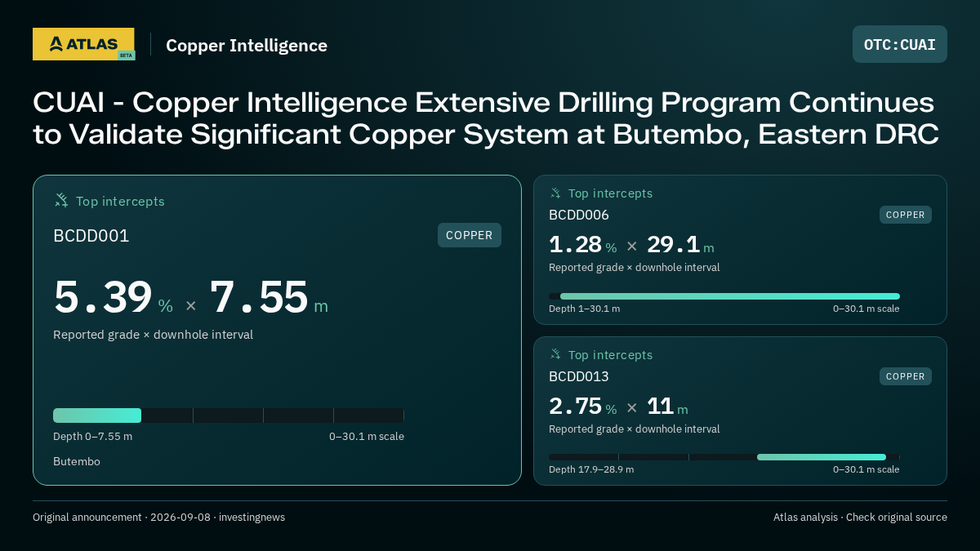Click the Depth 17.9–28.9 m label
Image resolution: width=980 pixels, height=551 pixels.
591,469
